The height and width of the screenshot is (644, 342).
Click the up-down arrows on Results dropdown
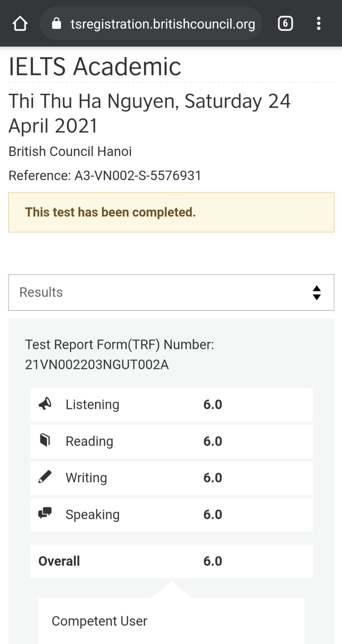coord(317,293)
